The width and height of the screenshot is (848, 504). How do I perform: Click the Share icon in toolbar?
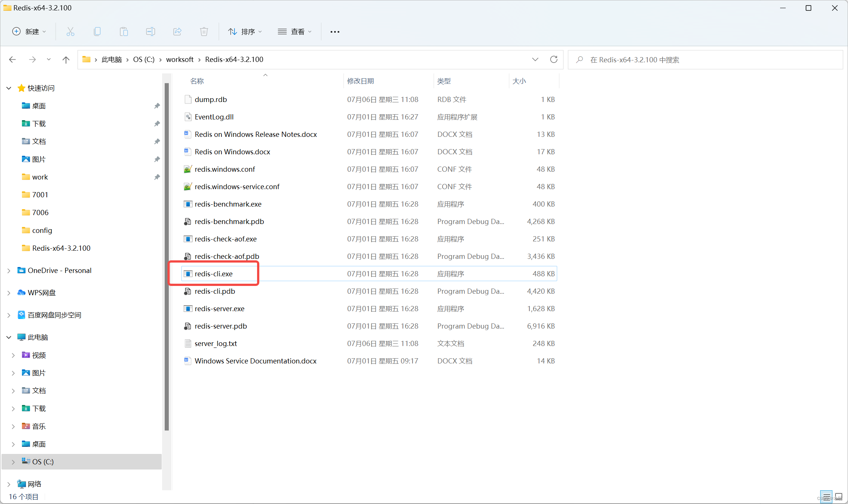pos(177,32)
